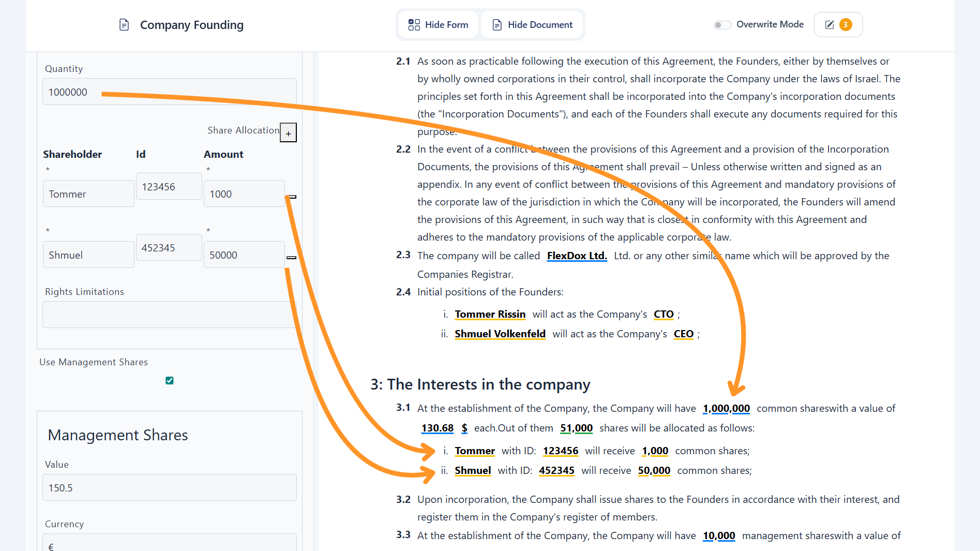Open the Currency field showing euro
Image resolution: width=980 pixels, height=551 pixels.
[x=169, y=543]
